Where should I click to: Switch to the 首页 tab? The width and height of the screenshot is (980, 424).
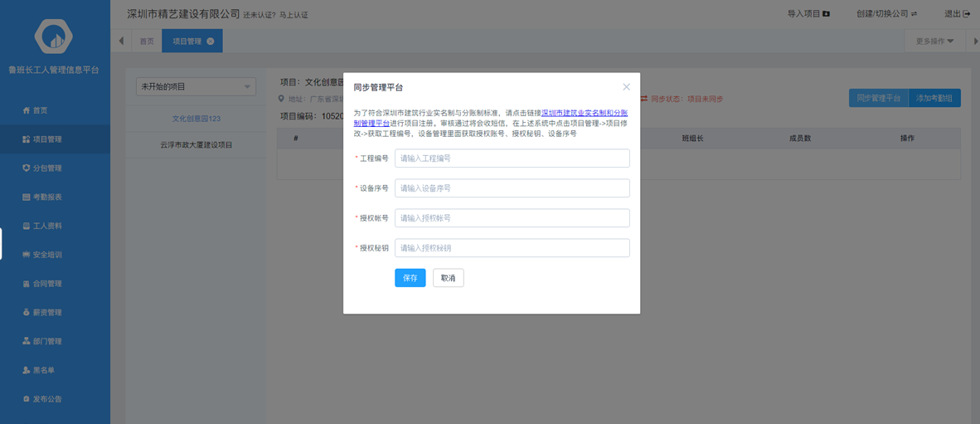tap(147, 41)
